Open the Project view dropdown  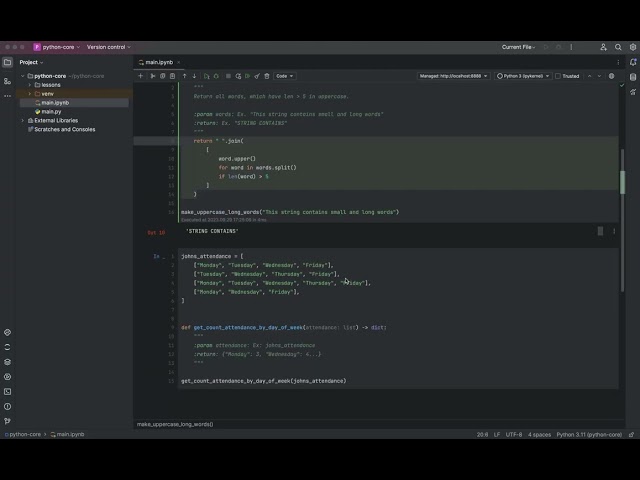tap(31, 62)
